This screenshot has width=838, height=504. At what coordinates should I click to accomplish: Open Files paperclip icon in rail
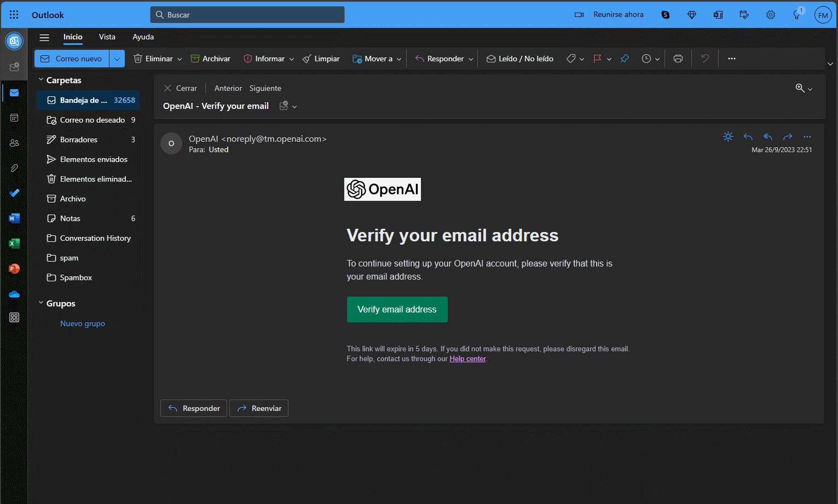pyautogui.click(x=14, y=168)
